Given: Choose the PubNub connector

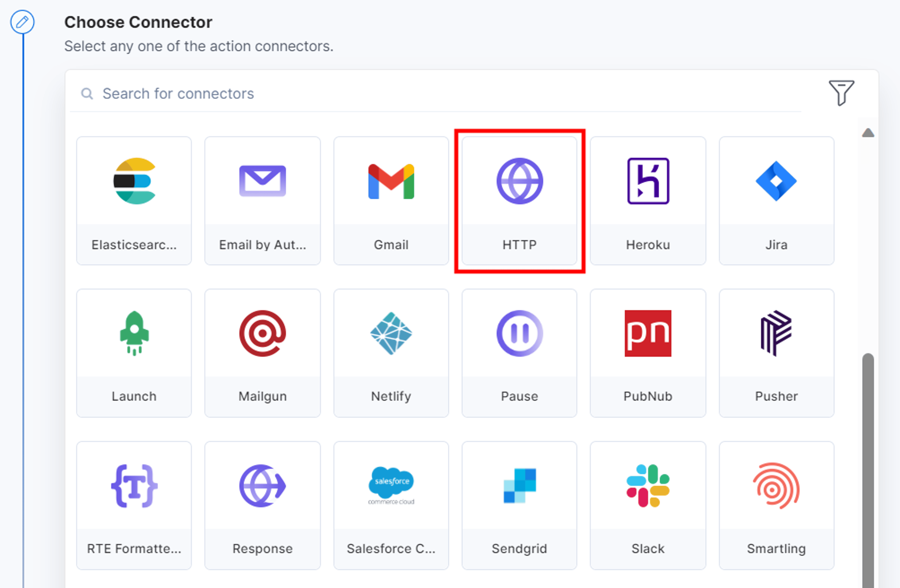Looking at the screenshot, I should (648, 353).
